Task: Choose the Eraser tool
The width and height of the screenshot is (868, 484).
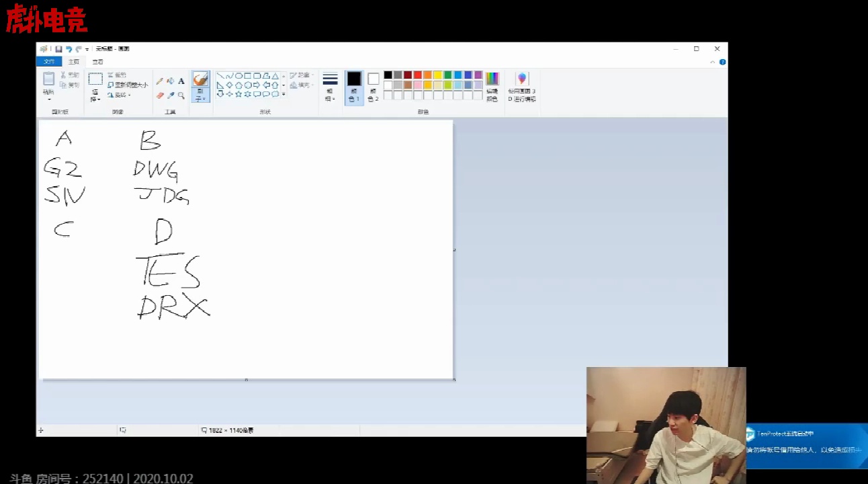Action: pos(160,95)
